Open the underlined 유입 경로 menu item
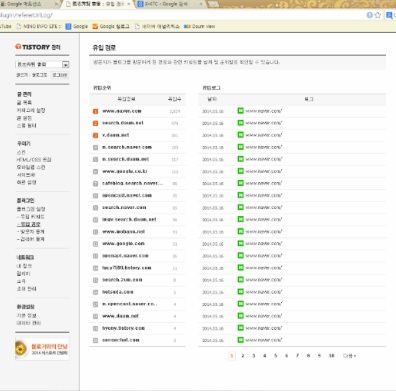Screen dimensions: 396x391 pyautogui.click(x=28, y=224)
